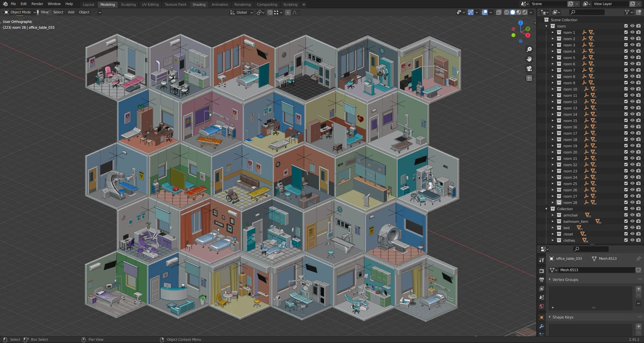The width and height of the screenshot is (644, 343).
Task: Uncheck exclude checkbox for room 5
Action: [626, 57]
